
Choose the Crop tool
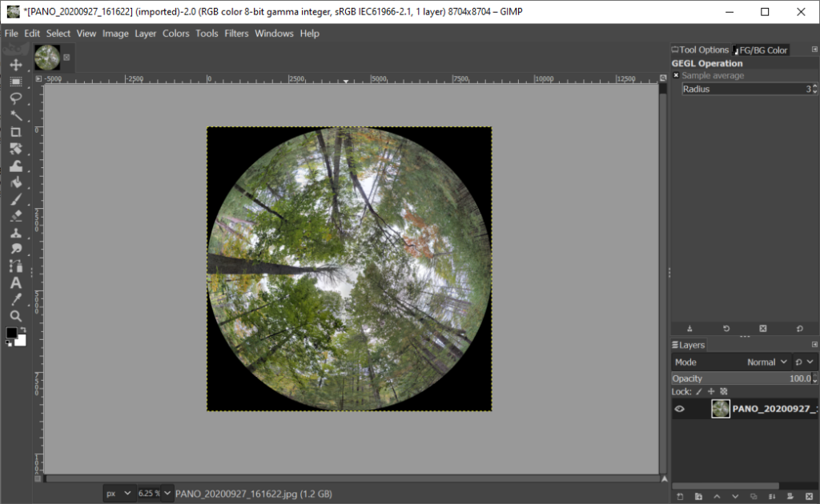15,132
